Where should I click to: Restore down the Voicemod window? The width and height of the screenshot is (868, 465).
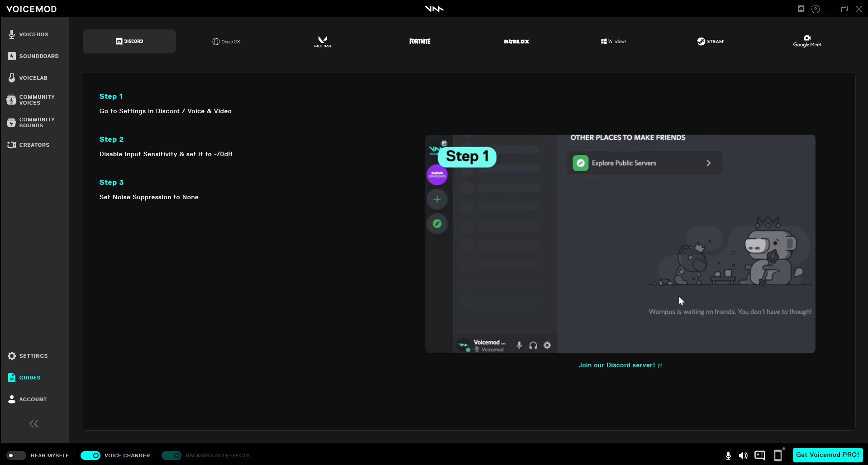click(844, 9)
